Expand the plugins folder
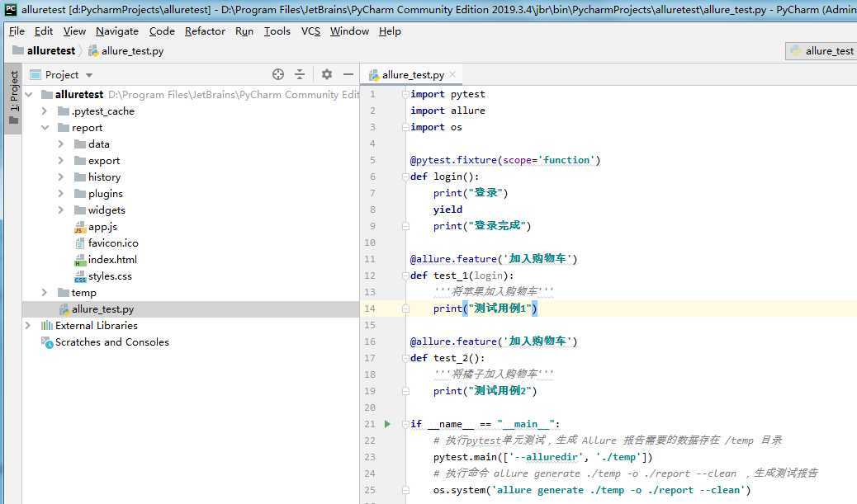 pyautogui.click(x=61, y=194)
